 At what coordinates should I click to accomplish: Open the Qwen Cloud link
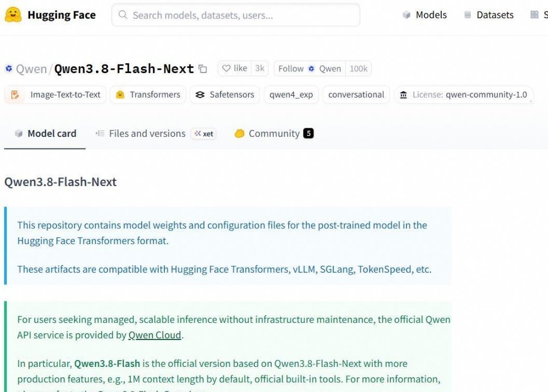(x=155, y=335)
